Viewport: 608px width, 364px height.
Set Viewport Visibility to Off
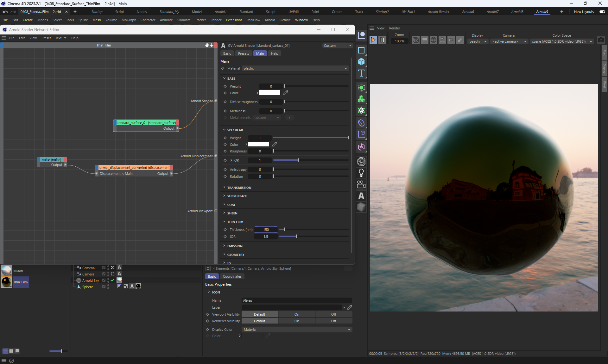(x=333, y=314)
